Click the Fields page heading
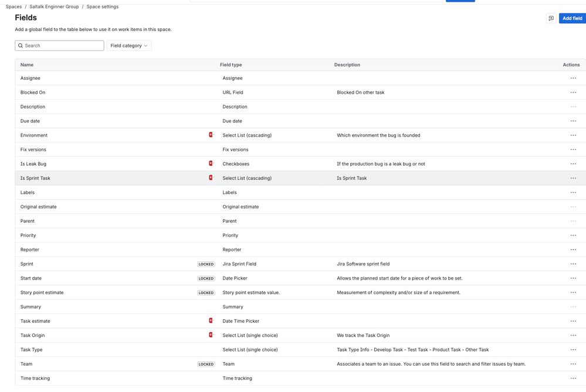This screenshot has width=586, height=392. pos(26,18)
